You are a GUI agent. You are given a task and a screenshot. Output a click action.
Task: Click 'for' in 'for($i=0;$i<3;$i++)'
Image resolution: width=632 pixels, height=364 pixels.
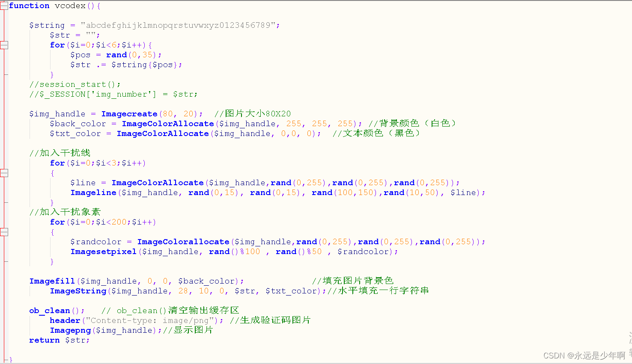click(x=57, y=163)
